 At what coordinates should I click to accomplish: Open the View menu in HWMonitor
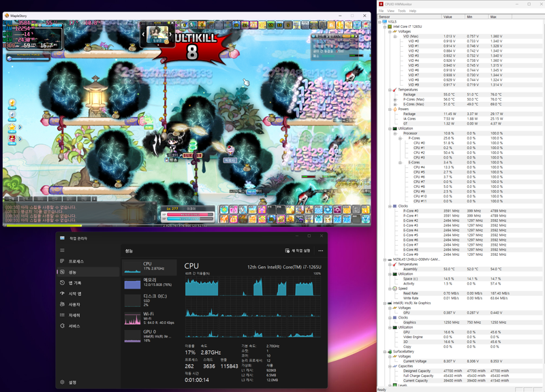[x=390, y=11]
